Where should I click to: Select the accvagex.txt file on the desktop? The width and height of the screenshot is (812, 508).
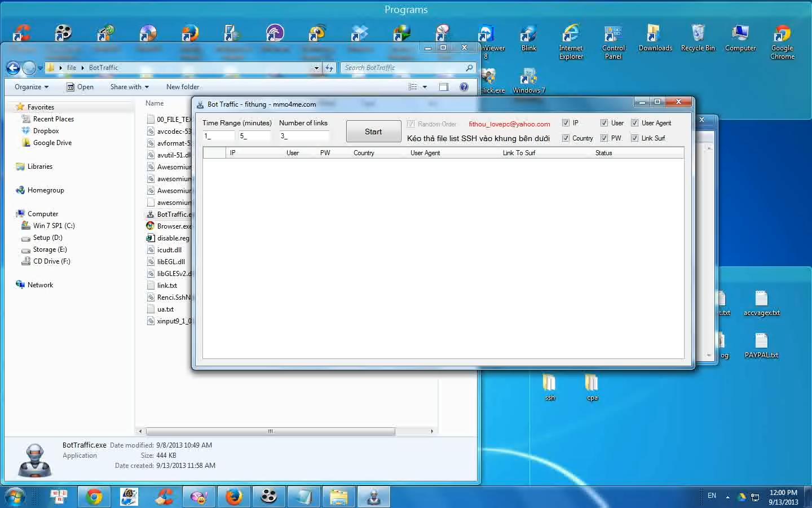click(x=761, y=303)
